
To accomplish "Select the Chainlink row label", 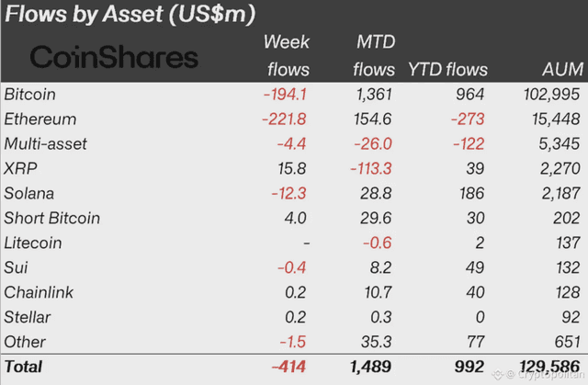I will pos(39,292).
